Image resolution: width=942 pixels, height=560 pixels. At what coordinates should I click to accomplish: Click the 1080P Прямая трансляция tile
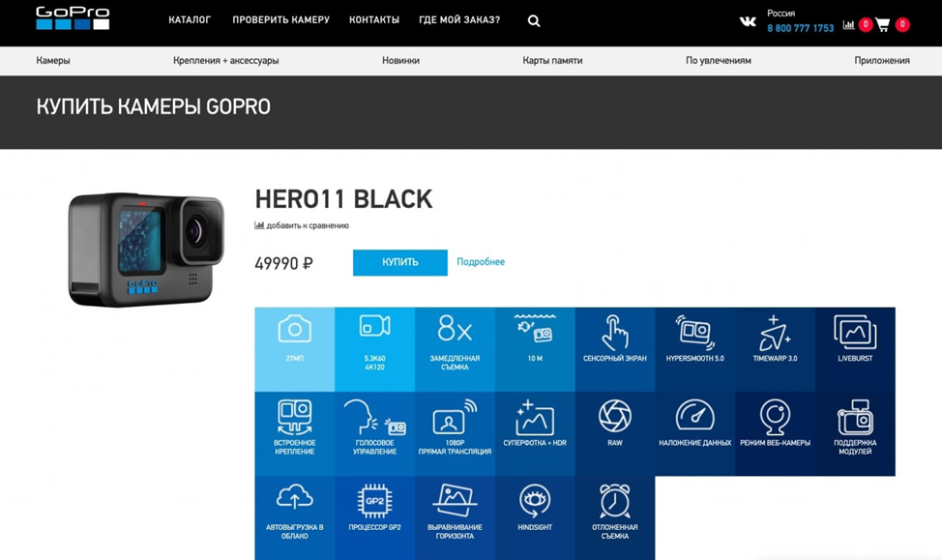point(455,434)
